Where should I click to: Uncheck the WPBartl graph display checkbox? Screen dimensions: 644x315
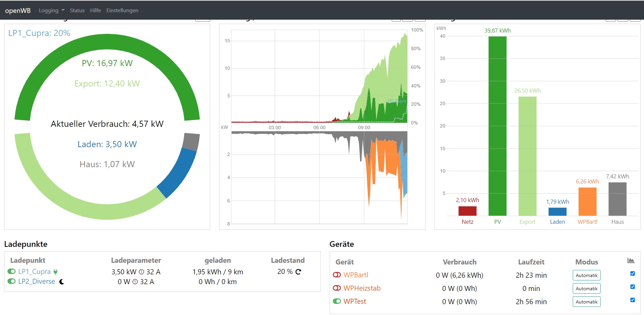(632, 274)
